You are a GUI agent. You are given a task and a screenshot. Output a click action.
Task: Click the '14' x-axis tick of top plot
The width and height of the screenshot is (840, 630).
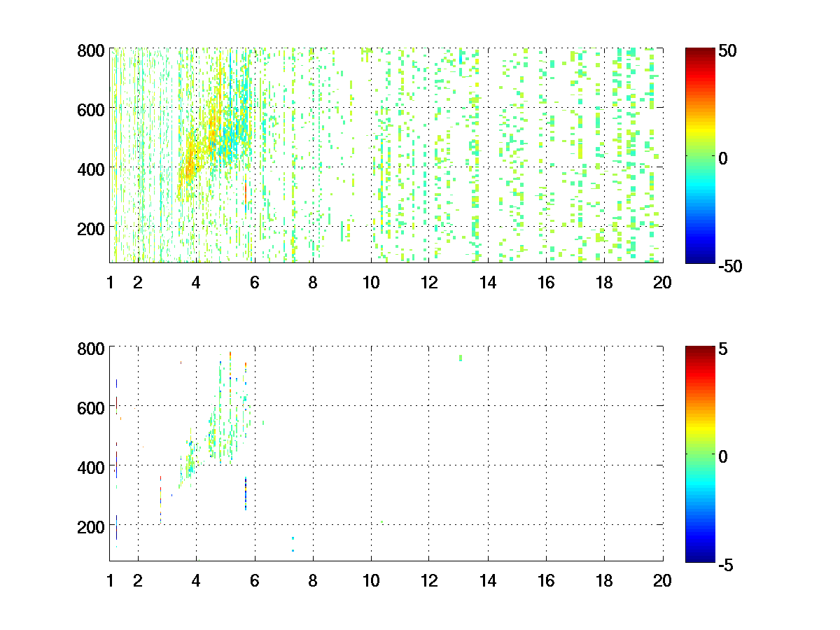pyautogui.click(x=488, y=283)
